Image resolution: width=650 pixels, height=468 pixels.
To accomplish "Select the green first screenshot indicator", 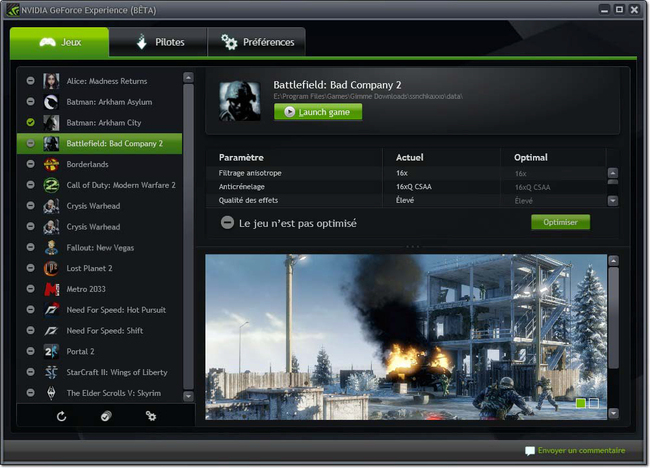I will coord(581,403).
